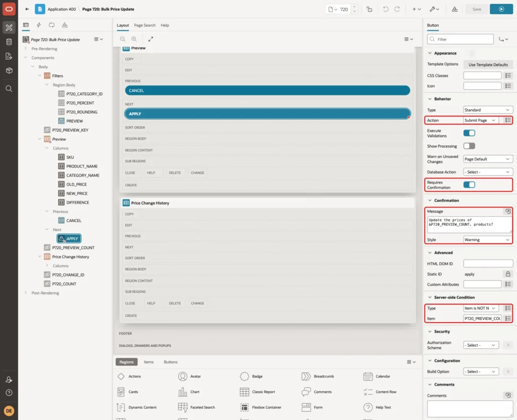Screen dimensions: 517x420
Task: Click the Static ID lock icon
Action: [508, 274]
